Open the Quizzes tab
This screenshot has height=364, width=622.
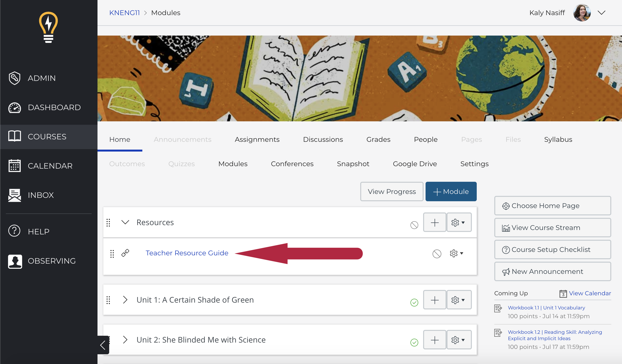click(181, 164)
